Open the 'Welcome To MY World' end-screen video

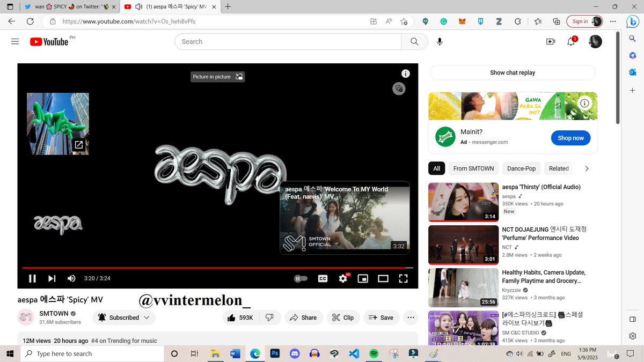click(345, 217)
